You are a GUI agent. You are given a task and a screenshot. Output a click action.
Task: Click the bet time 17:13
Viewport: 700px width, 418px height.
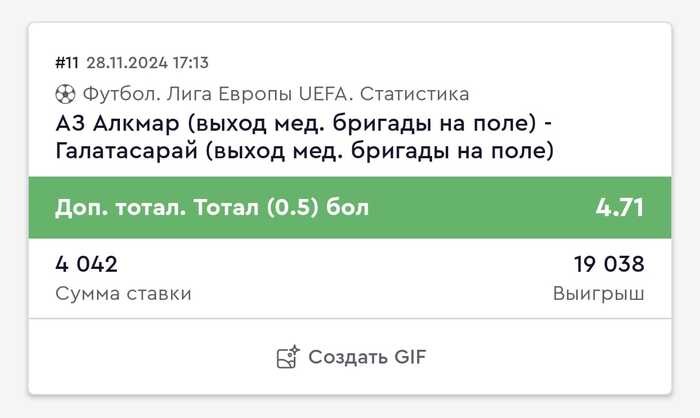pyautogui.click(x=190, y=63)
